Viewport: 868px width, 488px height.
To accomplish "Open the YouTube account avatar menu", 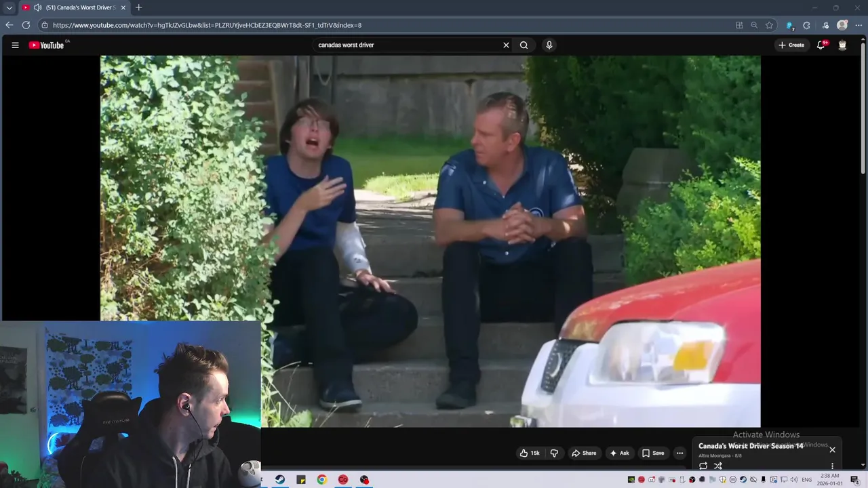I will coord(842,45).
